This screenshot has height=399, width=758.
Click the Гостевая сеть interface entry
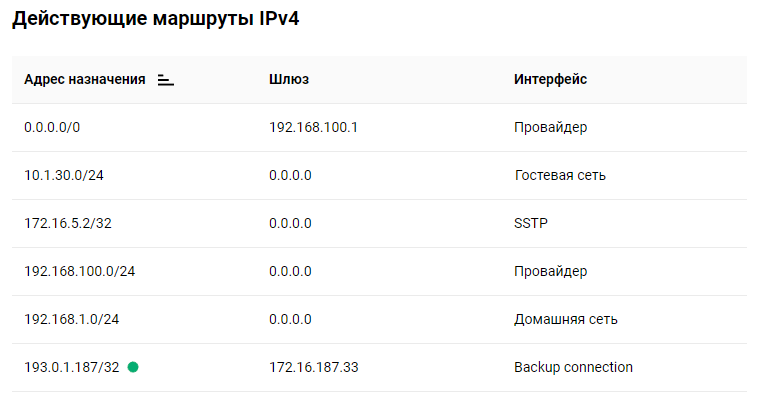point(560,175)
